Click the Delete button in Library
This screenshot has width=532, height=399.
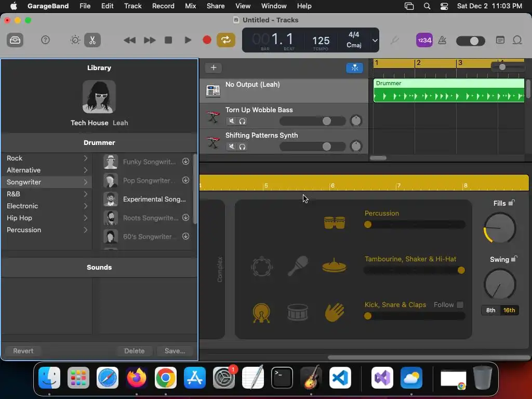[x=135, y=351]
